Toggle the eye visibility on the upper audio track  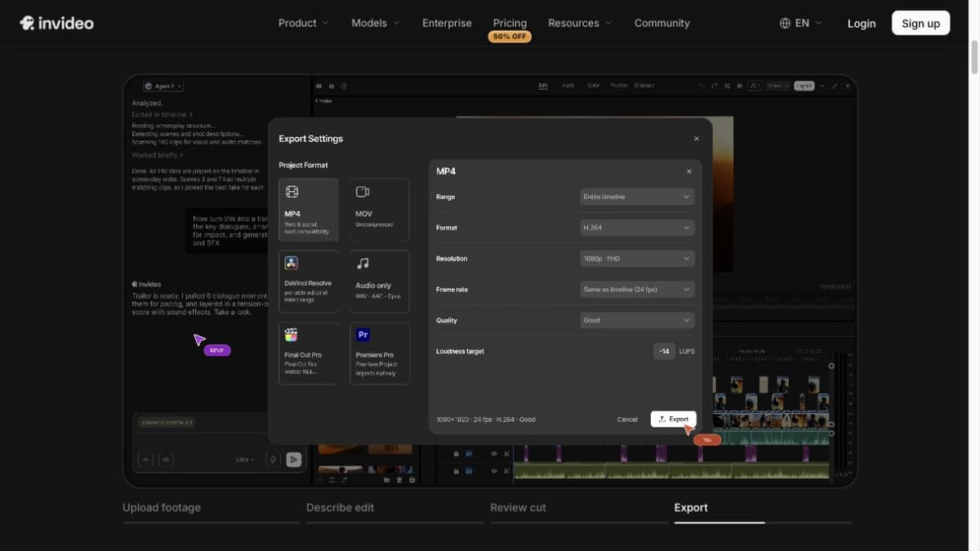click(494, 453)
